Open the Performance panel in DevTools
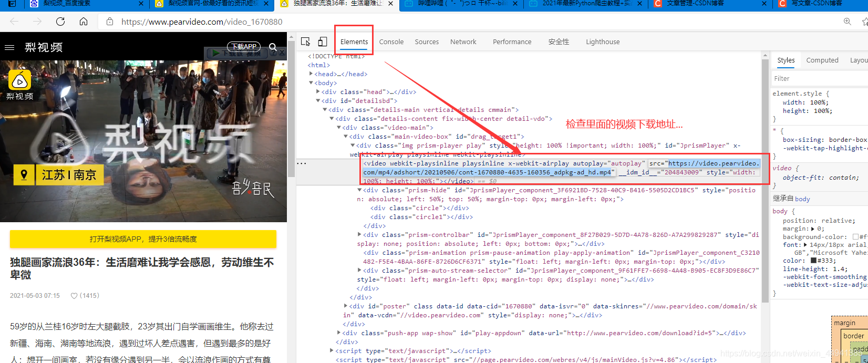The width and height of the screenshot is (868, 363). tap(512, 42)
